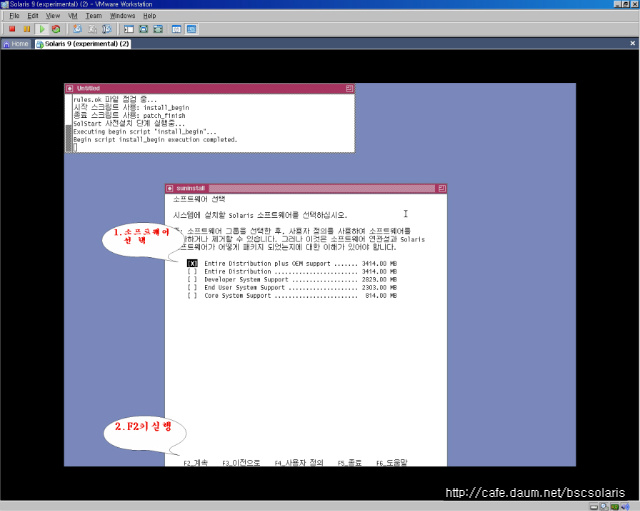The image size is (640, 511).
Task: Close the current VM tab
Action: pyautogui.click(x=632, y=43)
